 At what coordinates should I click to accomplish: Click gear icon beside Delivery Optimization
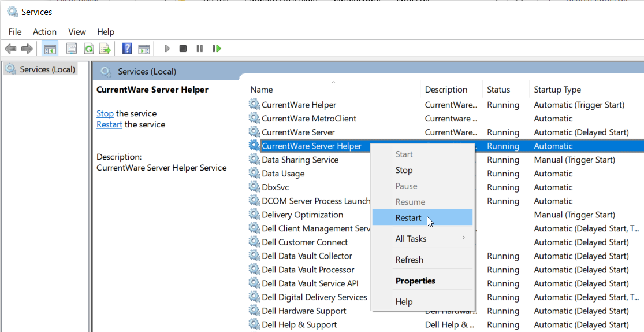pyautogui.click(x=255, y=215)
